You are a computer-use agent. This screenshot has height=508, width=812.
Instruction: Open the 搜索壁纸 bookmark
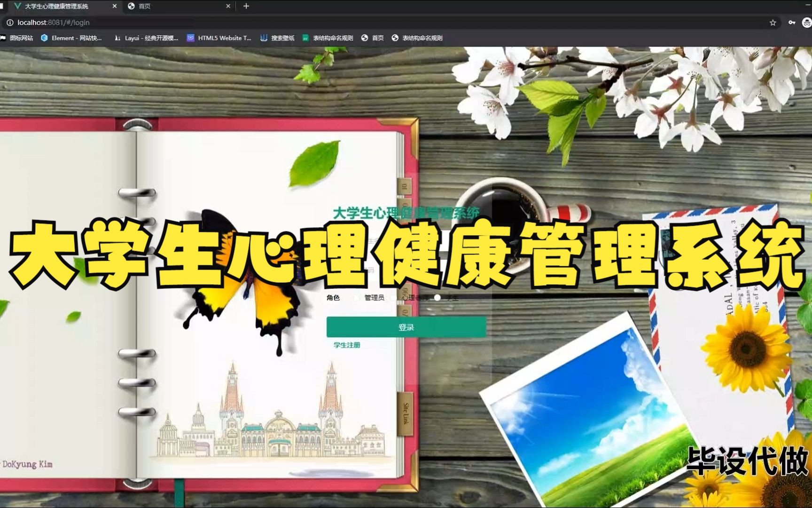277,38
